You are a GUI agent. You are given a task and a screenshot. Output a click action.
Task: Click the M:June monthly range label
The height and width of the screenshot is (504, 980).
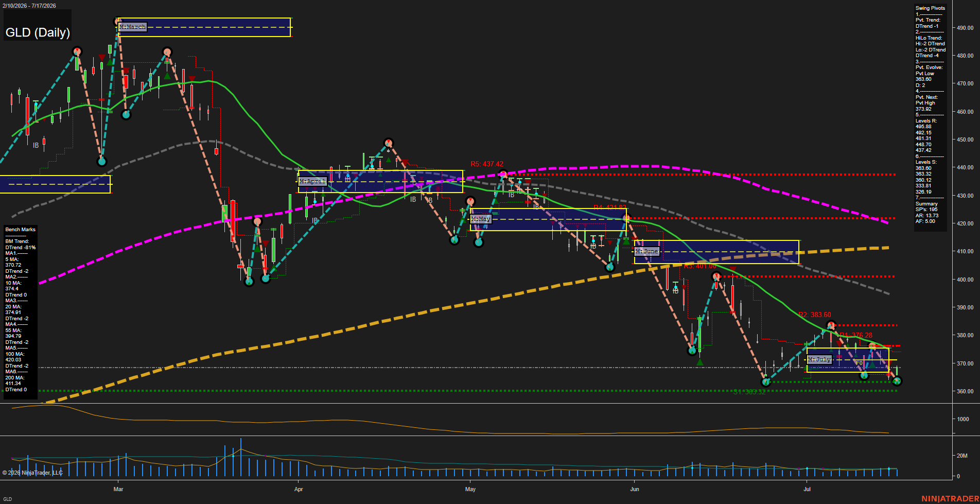(x=646, y=251)
